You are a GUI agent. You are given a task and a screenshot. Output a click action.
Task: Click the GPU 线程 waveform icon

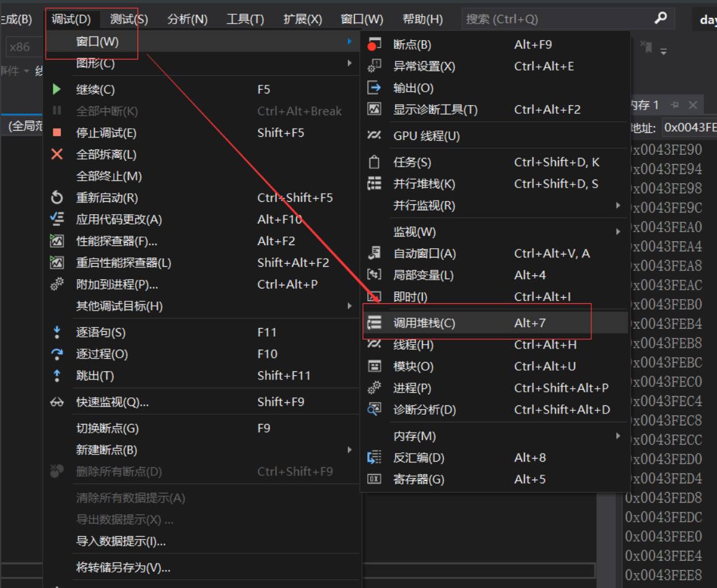point(374,136)
